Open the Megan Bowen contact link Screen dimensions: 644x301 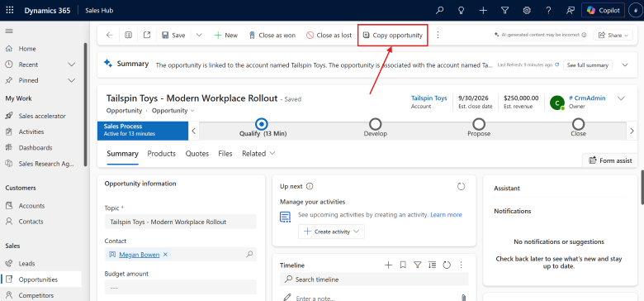(x=140, y=255)
